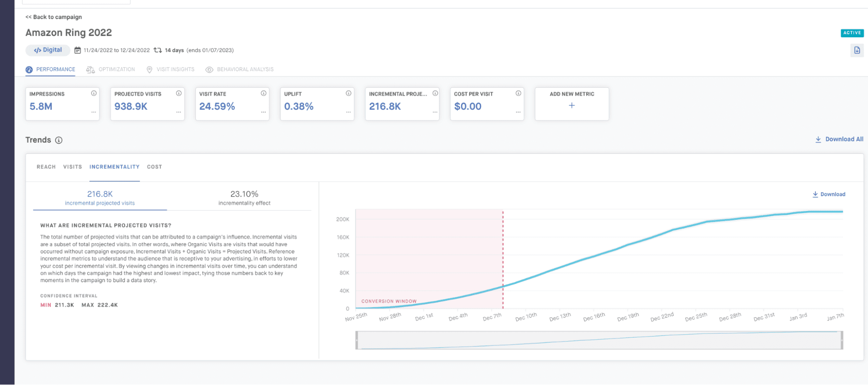Open options menu on Impressions card
868x385 pixels.
(93, 112)
